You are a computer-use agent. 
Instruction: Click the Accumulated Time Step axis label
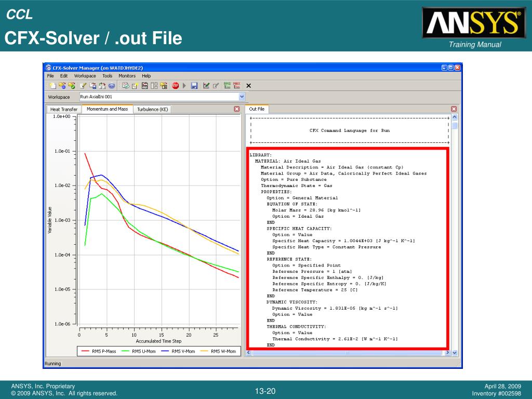click(x=158, y=341)
